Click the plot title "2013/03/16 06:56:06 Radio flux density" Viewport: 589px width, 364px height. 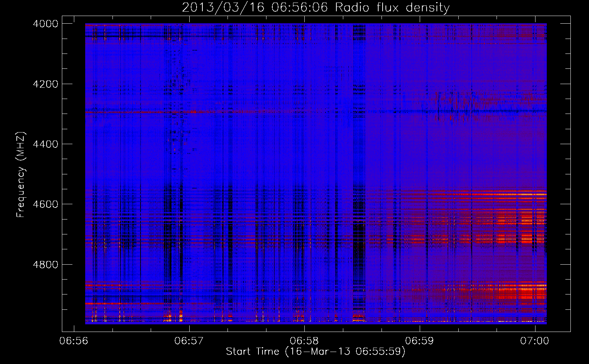(316, 7)
